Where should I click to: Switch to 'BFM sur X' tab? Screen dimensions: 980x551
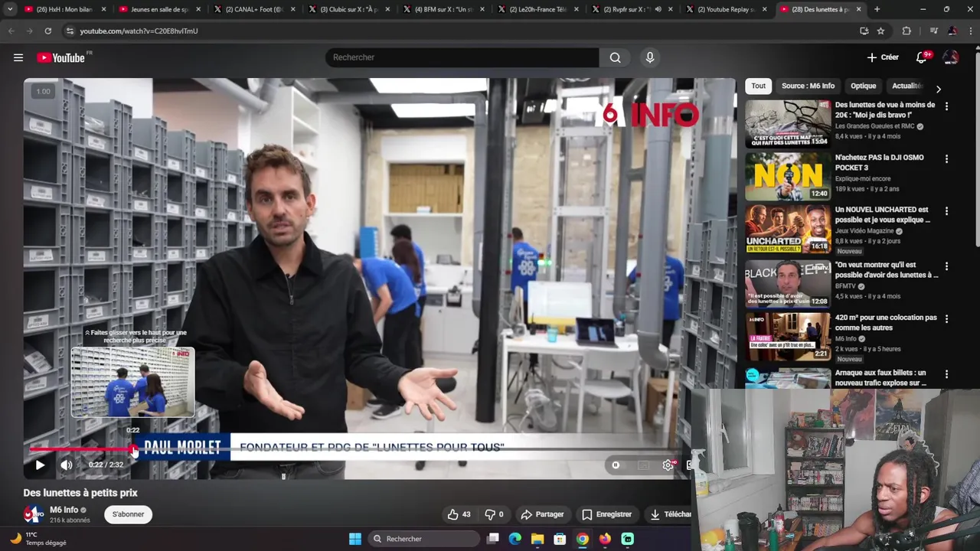444,9
